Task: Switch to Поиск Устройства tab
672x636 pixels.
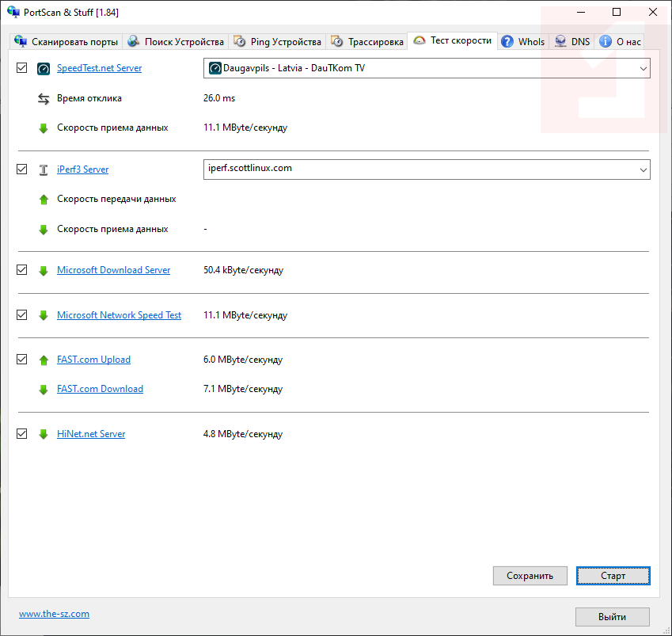Action: click(176, 42)
